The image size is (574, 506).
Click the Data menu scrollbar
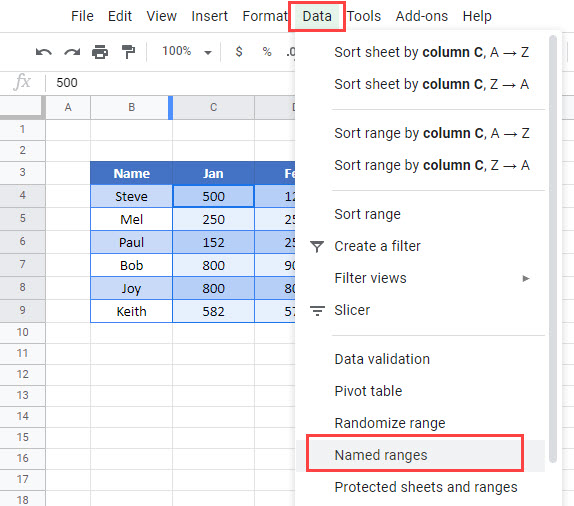(x=553, y=249)
